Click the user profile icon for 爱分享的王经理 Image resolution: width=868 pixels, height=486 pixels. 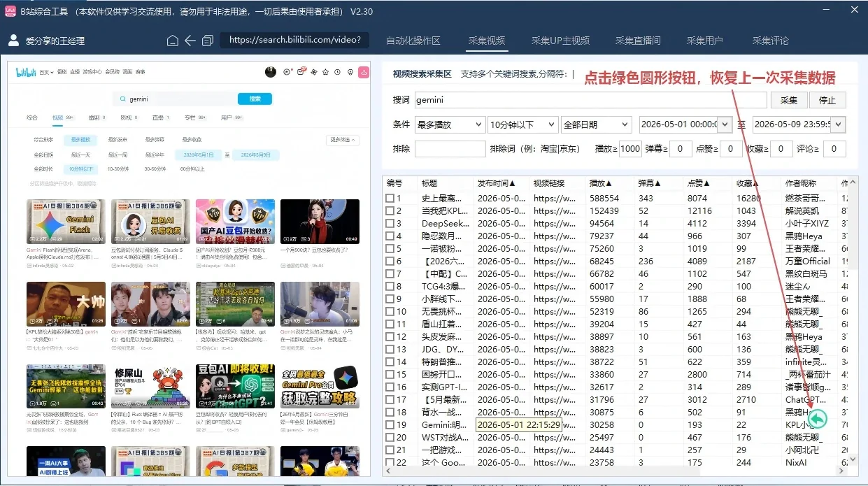13,41
